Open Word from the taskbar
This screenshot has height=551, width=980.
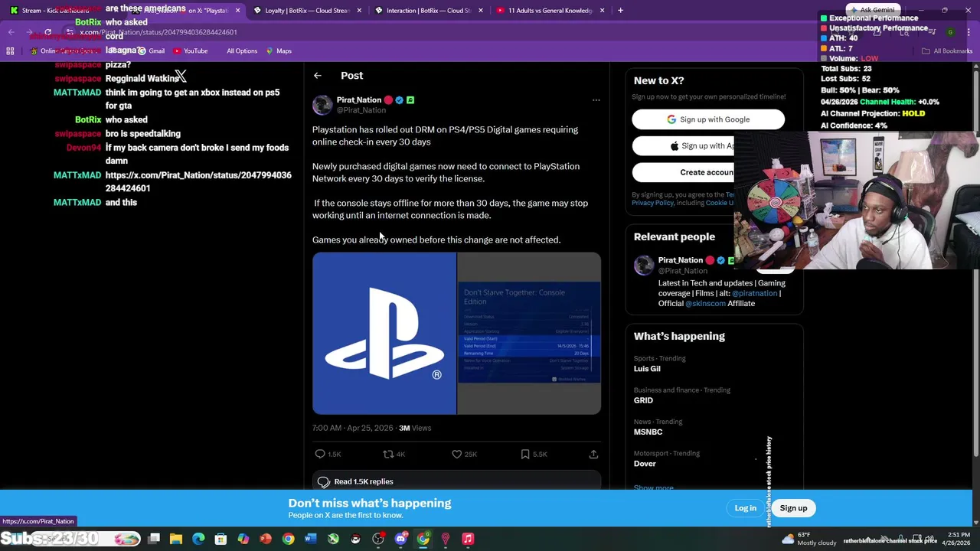[310, 540]
